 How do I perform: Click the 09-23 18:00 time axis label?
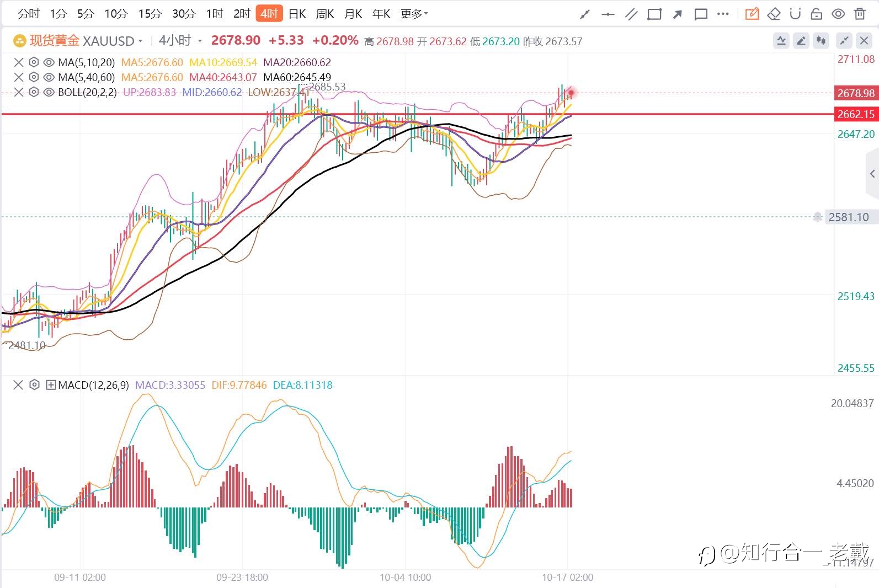point(242,578)
